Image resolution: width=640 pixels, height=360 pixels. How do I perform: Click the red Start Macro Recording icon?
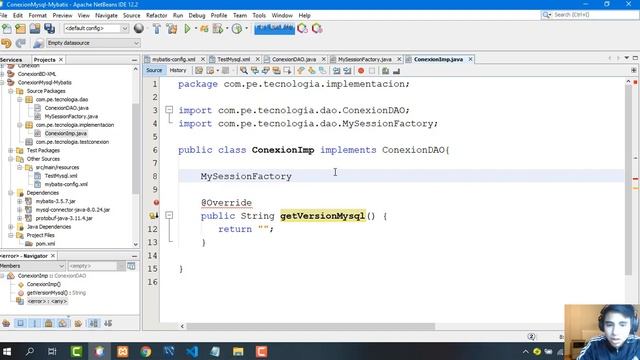tap(361, 71)
